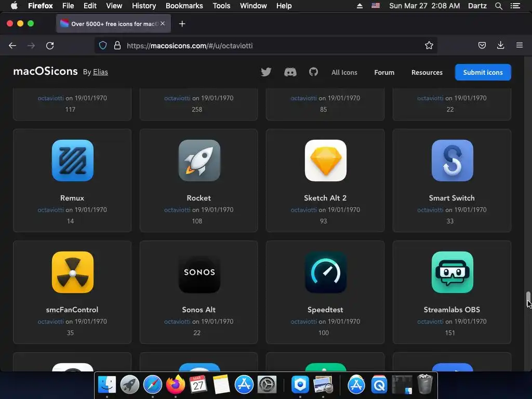532x399 pixels.
Task: Open the Rocket app icon
Action: [199, 161]
